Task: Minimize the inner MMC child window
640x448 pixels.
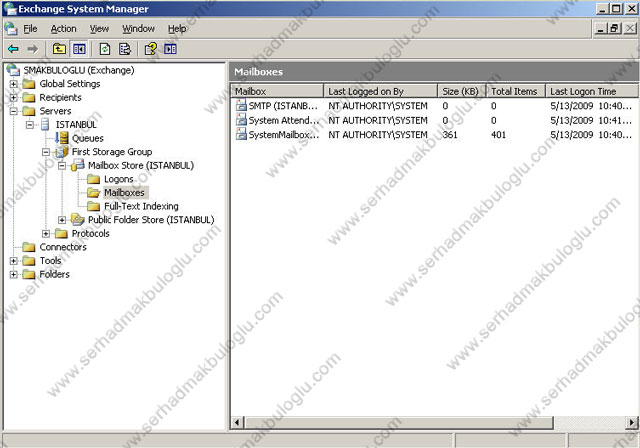Action: point(600,29)
